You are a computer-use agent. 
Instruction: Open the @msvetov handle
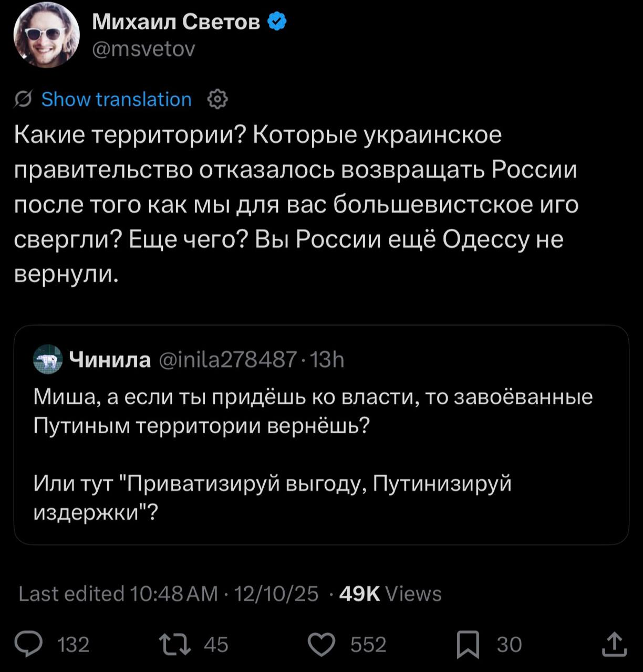tap(143, 49)
